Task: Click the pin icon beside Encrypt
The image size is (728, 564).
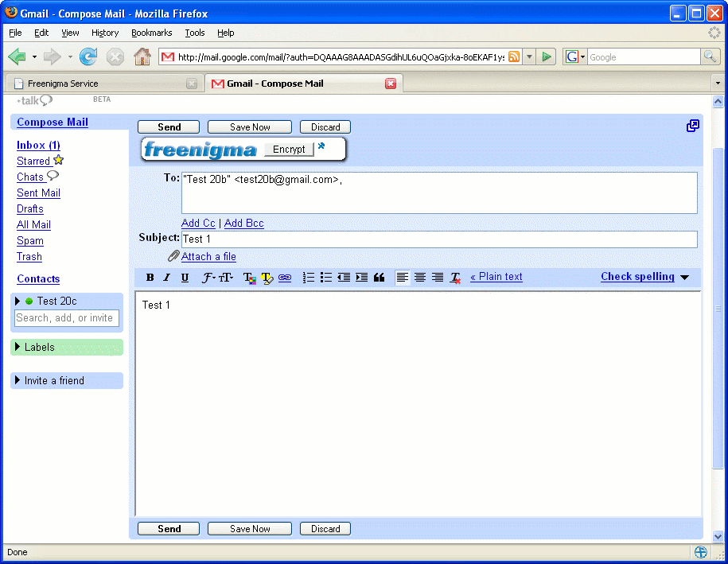Action: click(321, 146)
